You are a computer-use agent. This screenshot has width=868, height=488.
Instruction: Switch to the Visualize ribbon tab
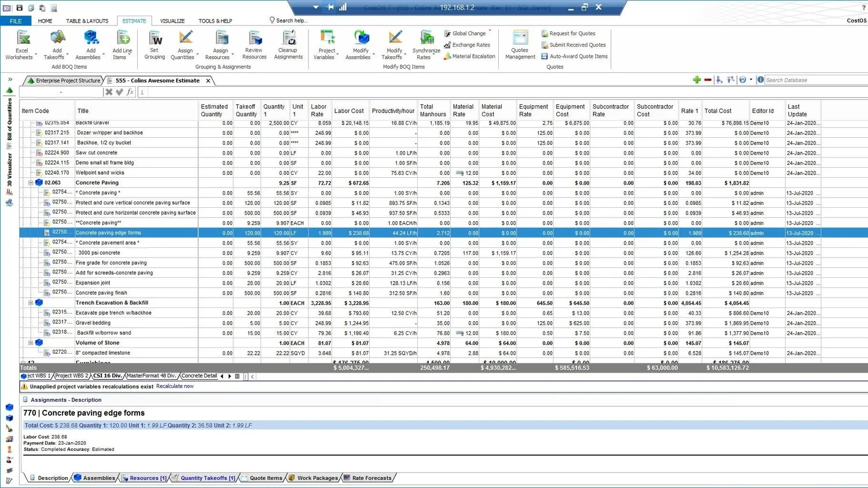(172, 21)
